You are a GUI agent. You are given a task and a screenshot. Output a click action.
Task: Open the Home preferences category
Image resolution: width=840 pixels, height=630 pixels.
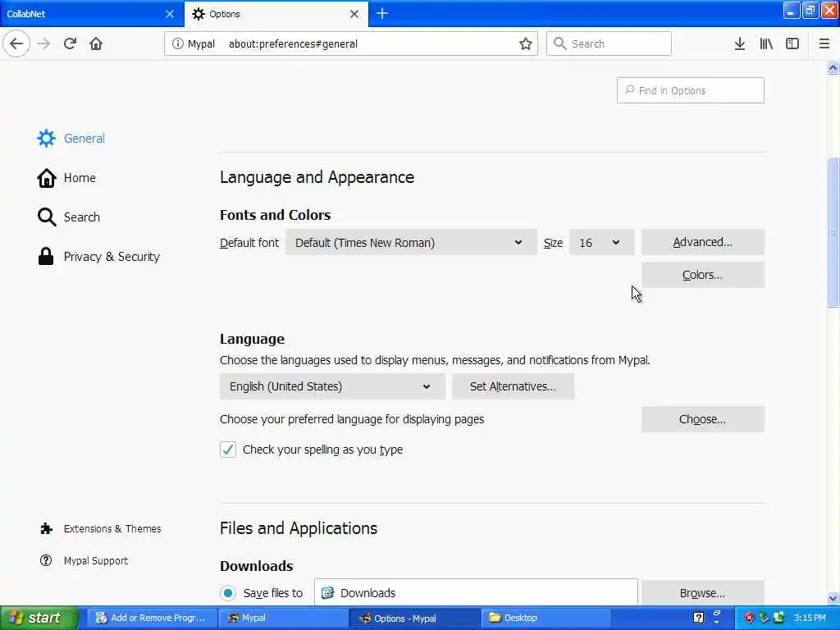pyautogui.click(x=66, y=178)
